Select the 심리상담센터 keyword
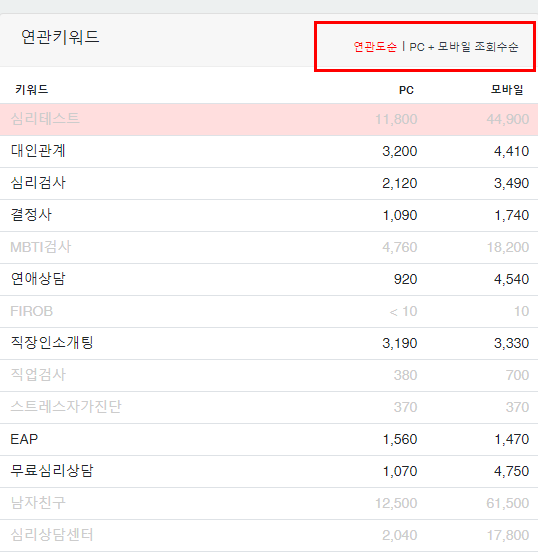Viewport: 538px width, 552px height. point(52,535)
